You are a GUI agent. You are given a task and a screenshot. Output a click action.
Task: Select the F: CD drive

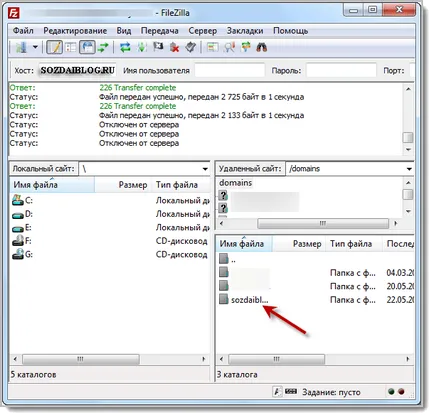(22, 241)
